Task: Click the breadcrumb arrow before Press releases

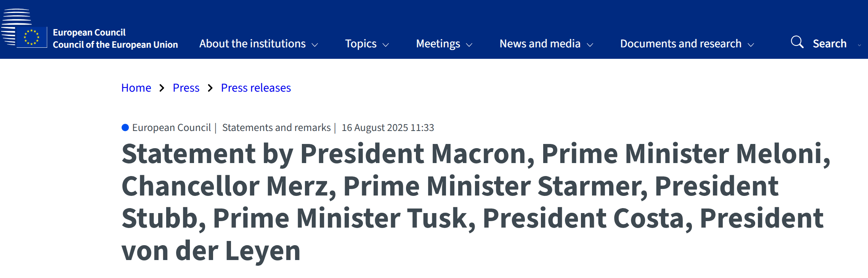Action: (x=210, y=88)
